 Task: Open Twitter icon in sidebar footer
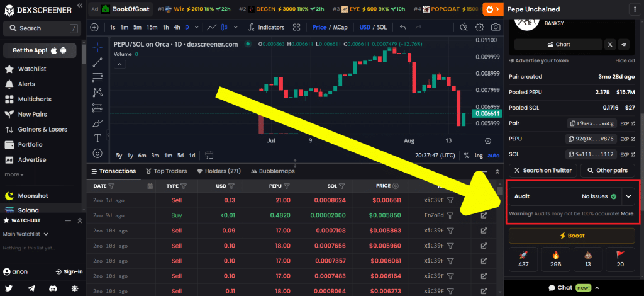tap(9, 288)
